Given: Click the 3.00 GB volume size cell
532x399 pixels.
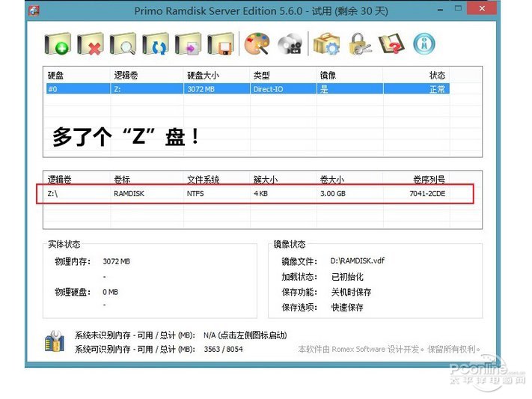Looking at the screenshot, I should (333, 194).
